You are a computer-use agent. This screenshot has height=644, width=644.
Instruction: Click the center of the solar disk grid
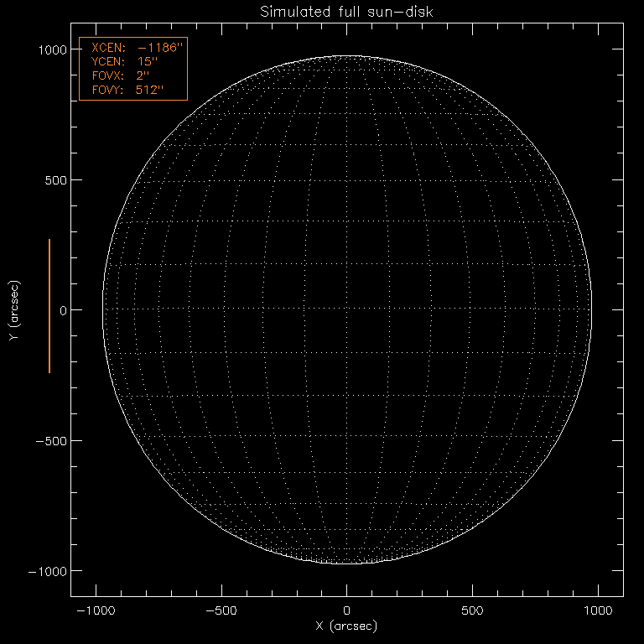point(347,309)
